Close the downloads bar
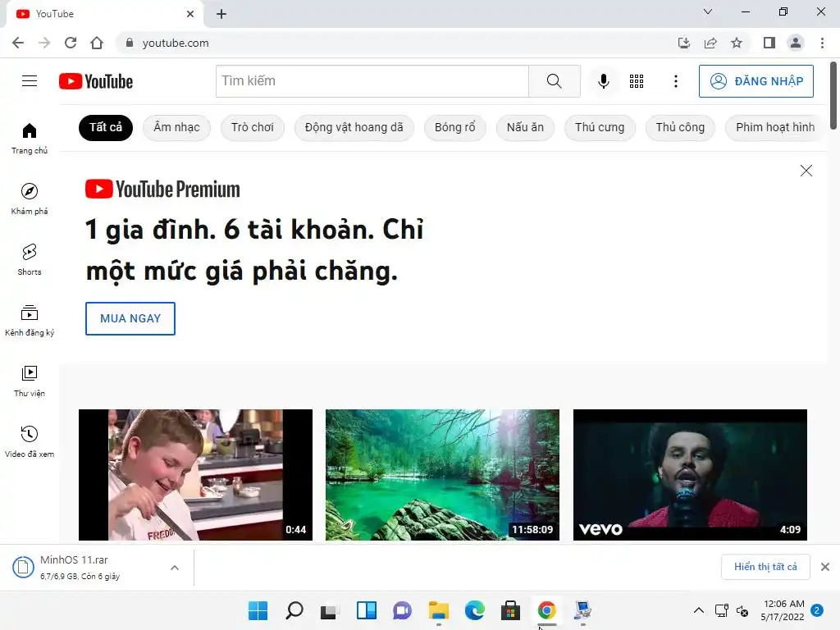The width and height of the screenshot is (840, 630). tap(825, 567)
